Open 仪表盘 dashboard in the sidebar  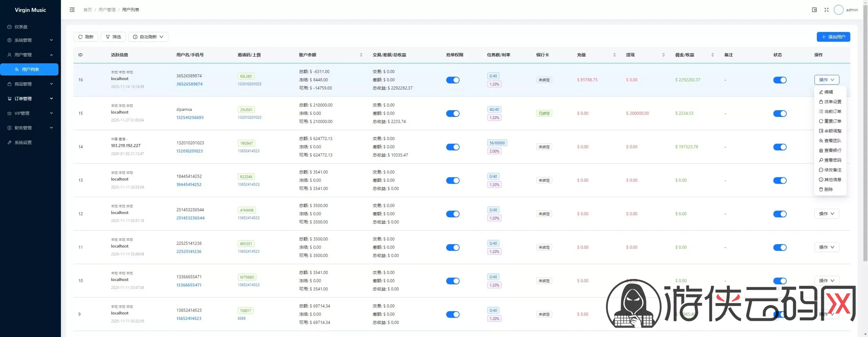[21, 27]
